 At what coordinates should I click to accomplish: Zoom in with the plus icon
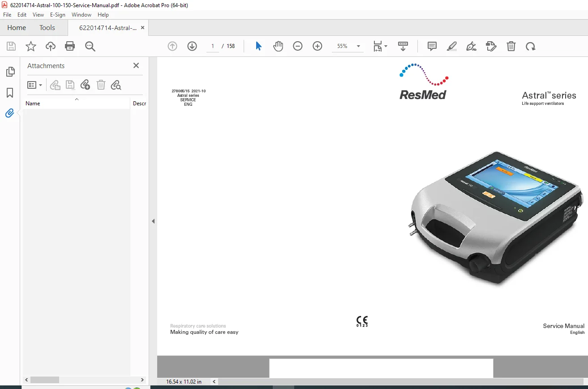click(x=318, y=46)
